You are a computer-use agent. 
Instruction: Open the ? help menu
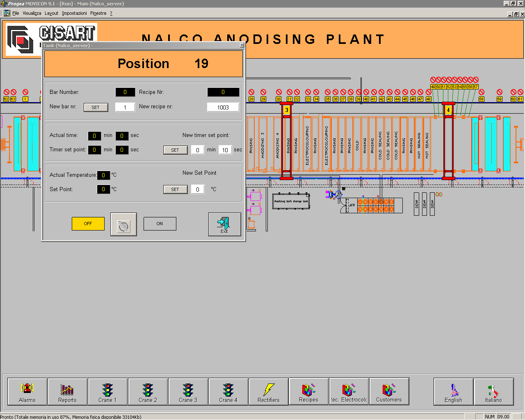coord(111,13)
